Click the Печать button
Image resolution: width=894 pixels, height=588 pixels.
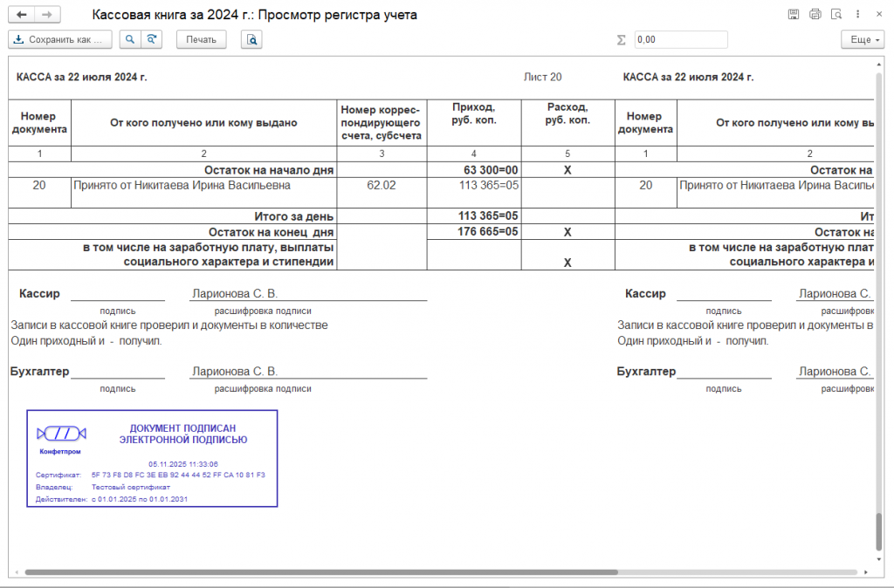(x=202, y=40)
